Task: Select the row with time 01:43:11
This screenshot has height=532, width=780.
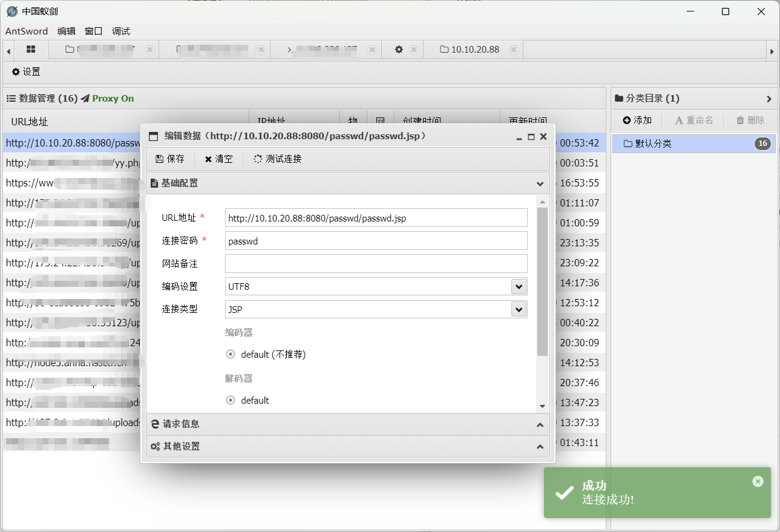Action: [x=304, y=442]
